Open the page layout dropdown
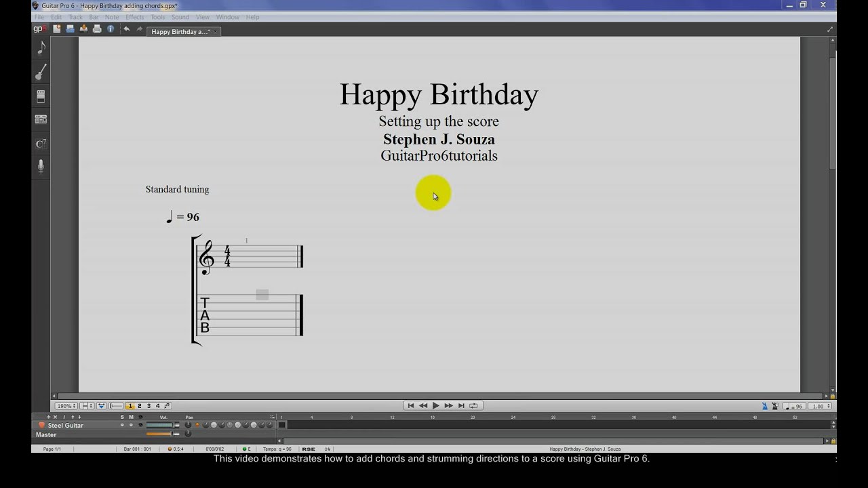 tap(87, 406)
